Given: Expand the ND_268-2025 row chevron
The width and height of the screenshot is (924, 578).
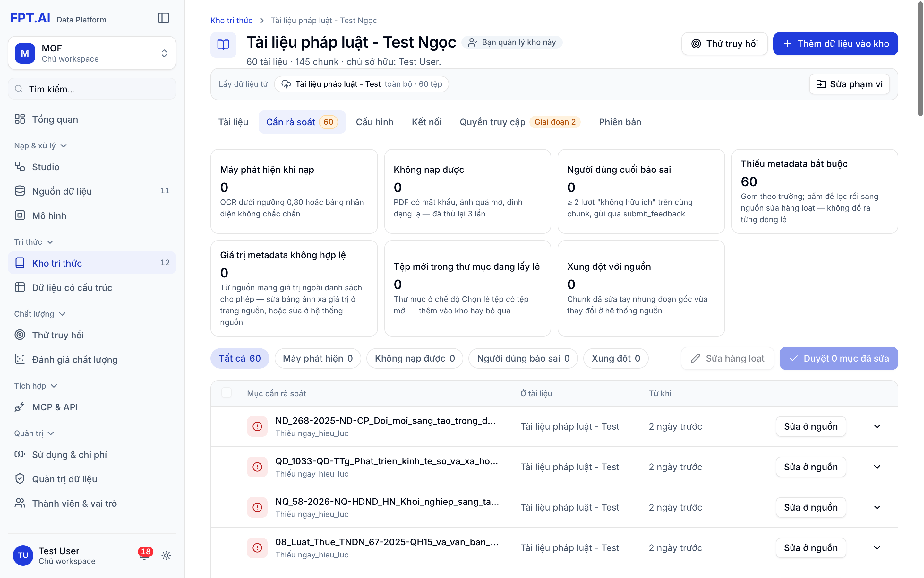Looking at the screenshot, I should (877, 426).
